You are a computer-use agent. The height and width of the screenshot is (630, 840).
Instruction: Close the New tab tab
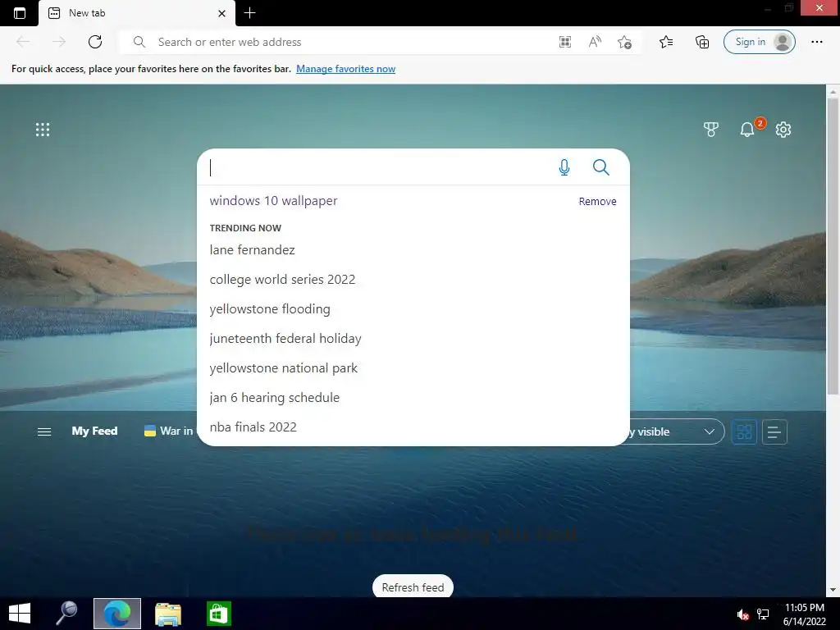pos(221,13)
